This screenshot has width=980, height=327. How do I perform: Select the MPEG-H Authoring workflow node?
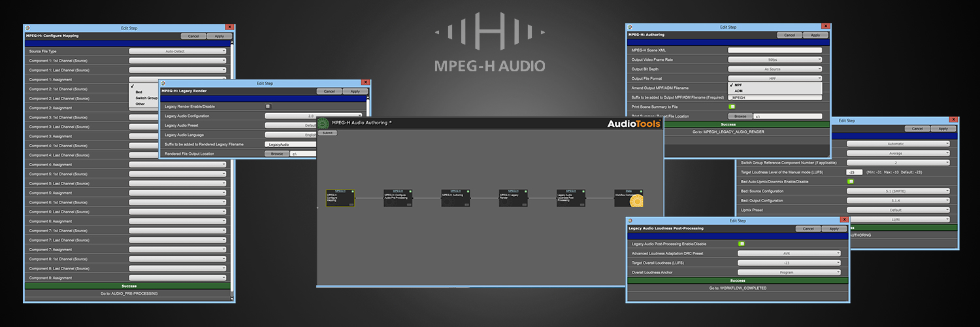click(x=455, y=198)
